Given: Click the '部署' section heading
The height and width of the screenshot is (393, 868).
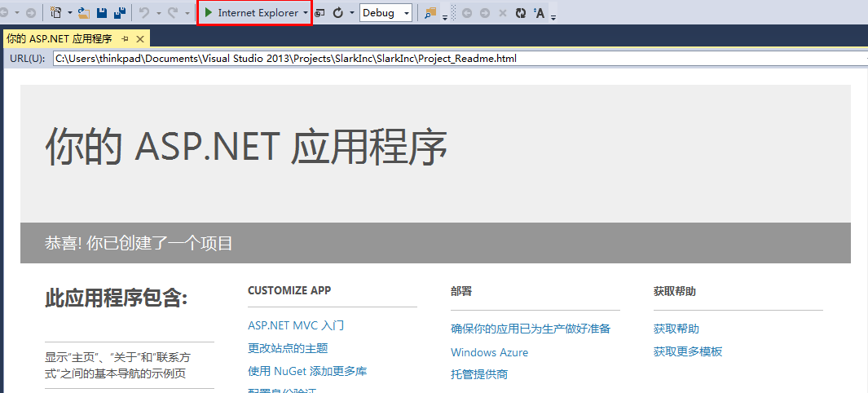Looking at the screenshot, I should pyautogui.click(x=461, y=292).
